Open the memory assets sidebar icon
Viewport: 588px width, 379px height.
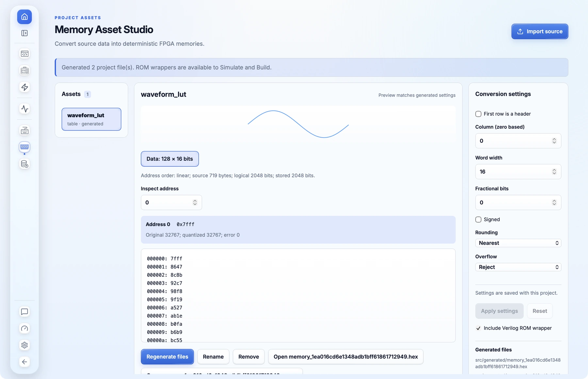24,147
